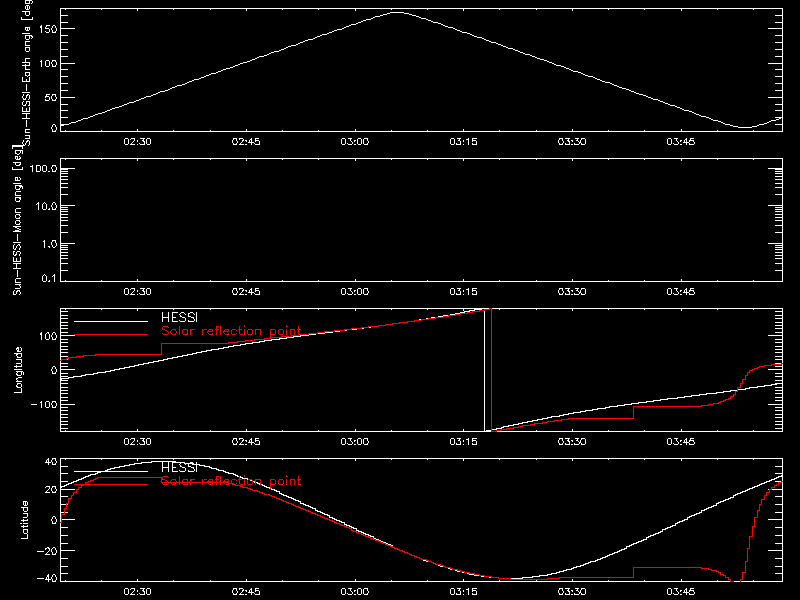The width and height of the screenshot is (800, 600).
Task: Click the white vertical longitude wrap line
Action: click(x=484, y=370)
